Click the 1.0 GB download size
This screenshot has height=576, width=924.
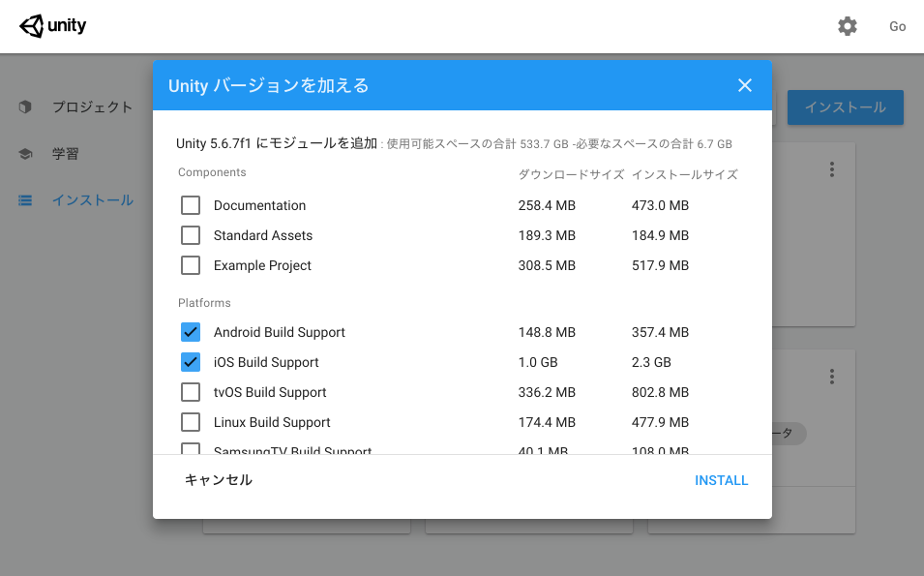[x=537, y=362]
